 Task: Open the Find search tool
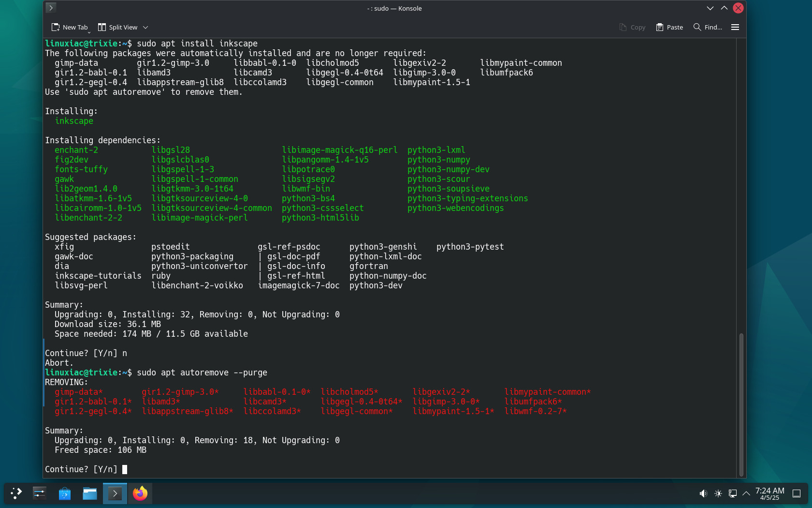(708, 27)
